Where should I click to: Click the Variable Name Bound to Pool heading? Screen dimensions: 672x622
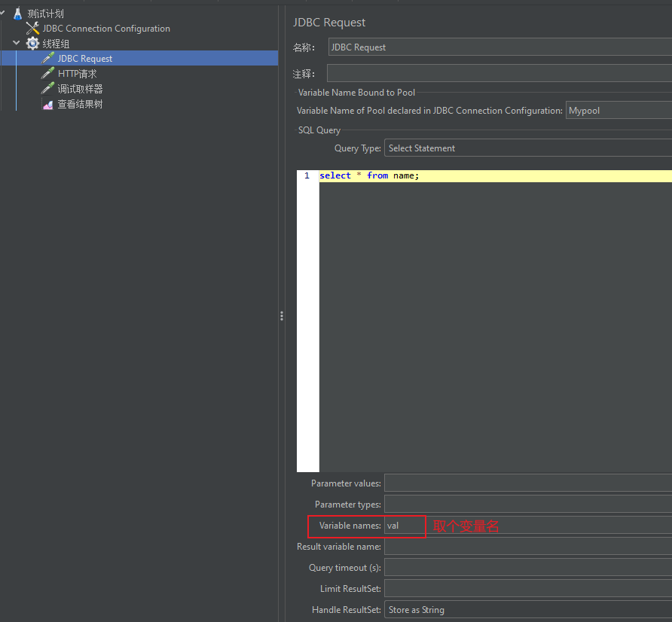pos(356,93)
